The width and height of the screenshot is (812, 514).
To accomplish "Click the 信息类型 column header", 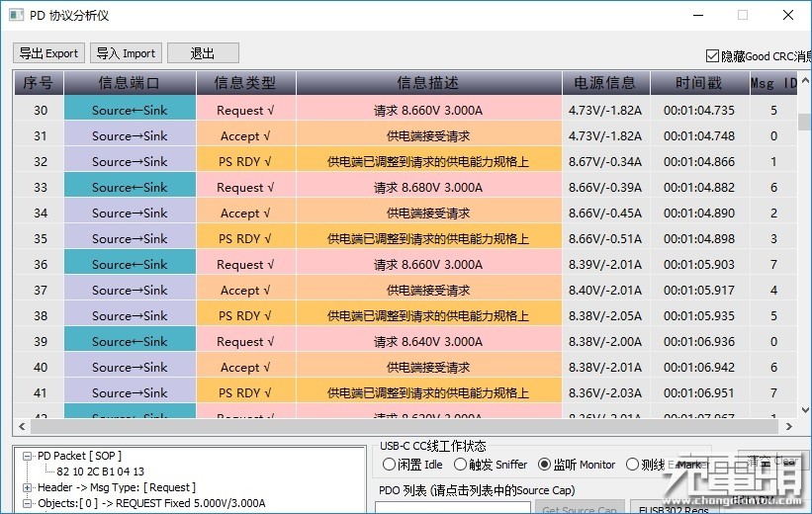I will (x=245, y=83).
